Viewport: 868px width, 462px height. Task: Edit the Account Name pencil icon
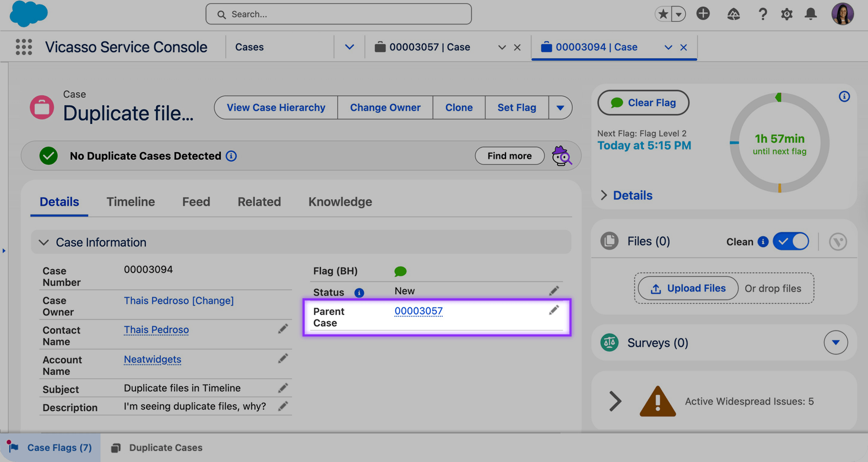point(283,359)
